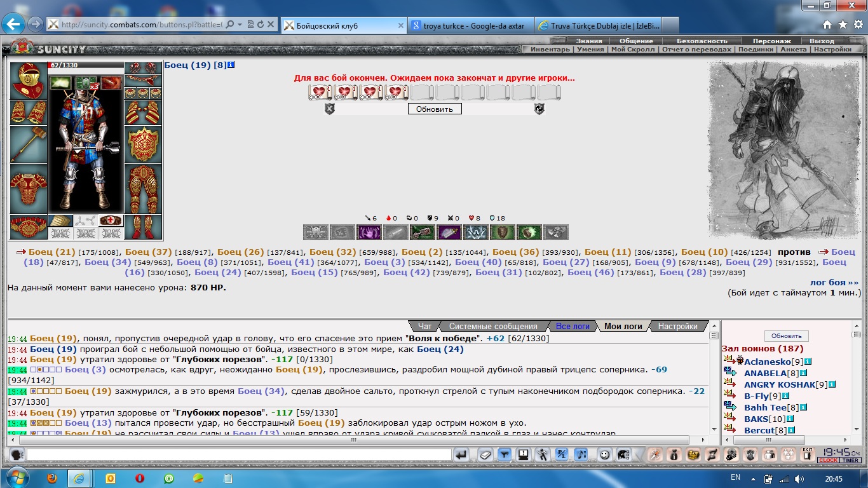Toggle the running figure chat bar button
Viewport: 868px width, 488px height.
pyautogui.click(x=543, y=454)
